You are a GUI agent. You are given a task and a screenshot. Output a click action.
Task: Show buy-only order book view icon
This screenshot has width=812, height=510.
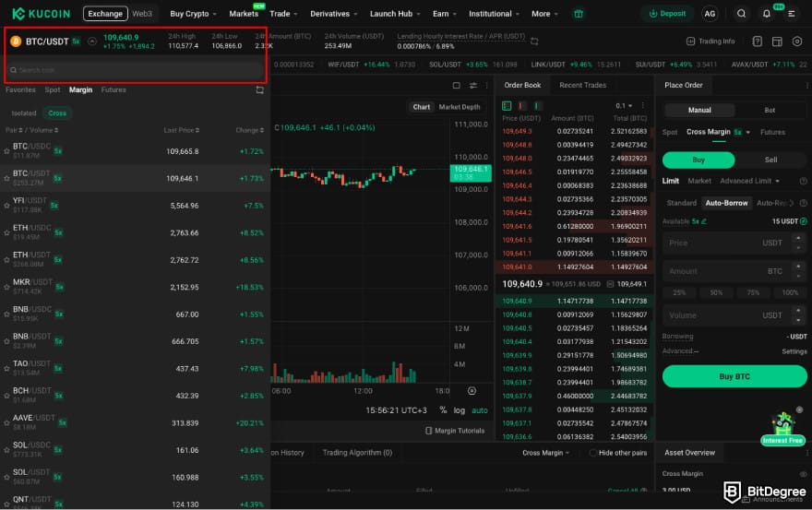click(x=536, y=106)
